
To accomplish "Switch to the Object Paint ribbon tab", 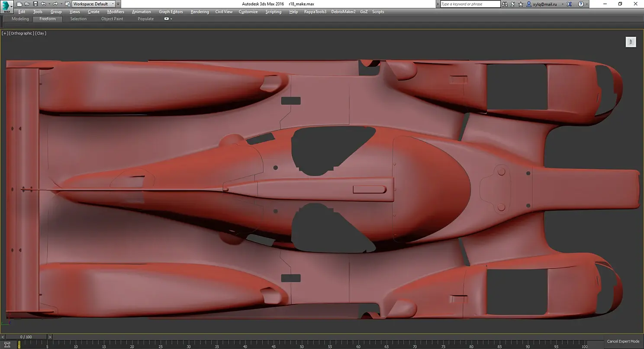I will pos(112,19).
